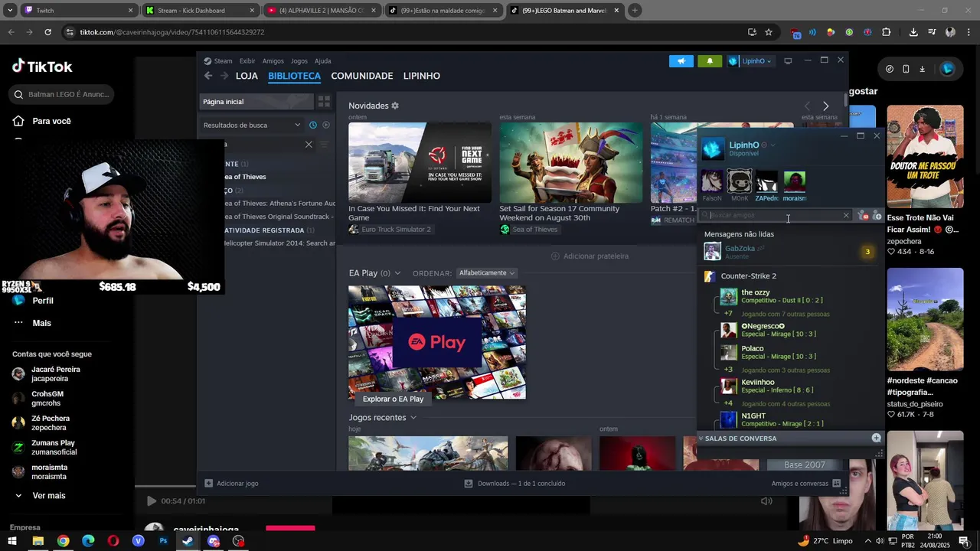Switch to COMUNIDADE tab
The image size is (980, 551).
(362, 76)
